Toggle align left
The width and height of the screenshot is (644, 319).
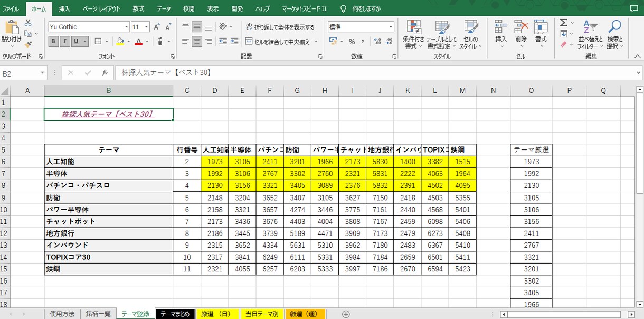185,42
